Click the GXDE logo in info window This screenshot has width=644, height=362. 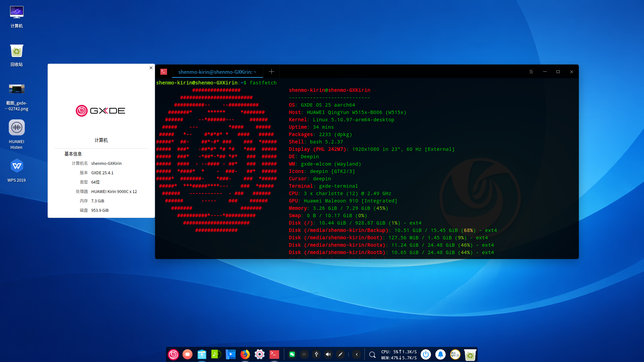click(101, 111)
